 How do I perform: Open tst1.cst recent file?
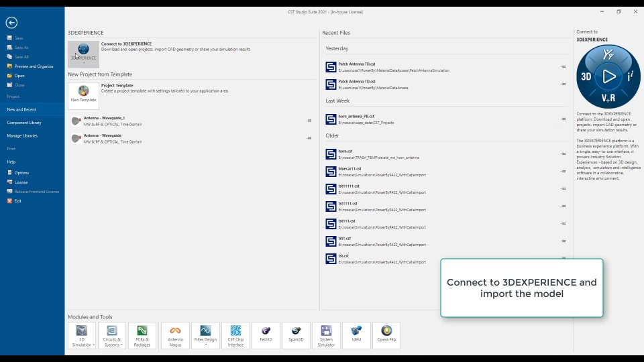pos(446,241)
